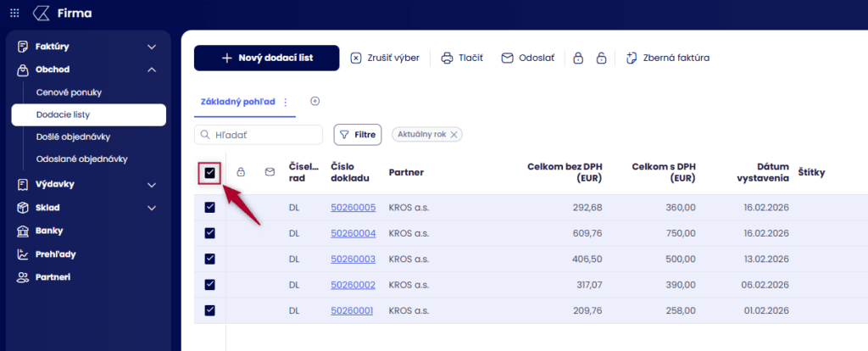The image size is (868, 351).
Task: Open the app grid launcher icon
Action: 14,14
